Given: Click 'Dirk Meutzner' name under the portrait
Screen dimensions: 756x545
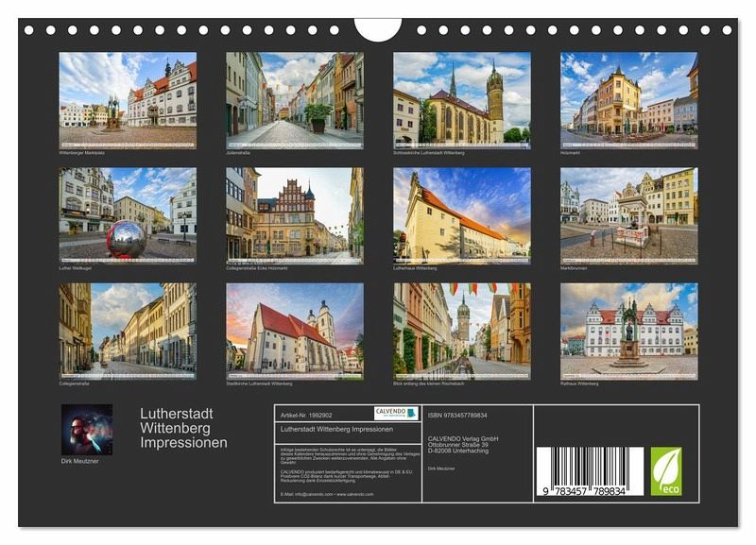Looking at the screenshot, I should pyautogui.click(x=79, y=461).
